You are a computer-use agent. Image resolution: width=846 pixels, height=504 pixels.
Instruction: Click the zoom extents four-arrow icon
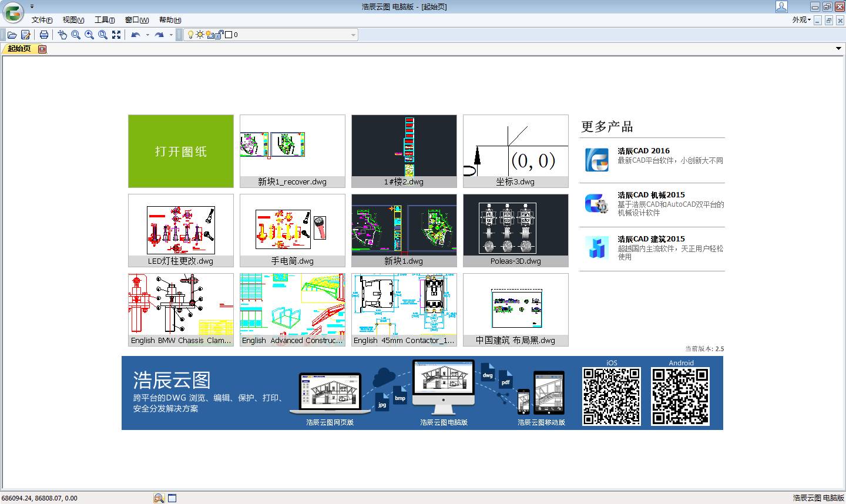tap(116, 35)
